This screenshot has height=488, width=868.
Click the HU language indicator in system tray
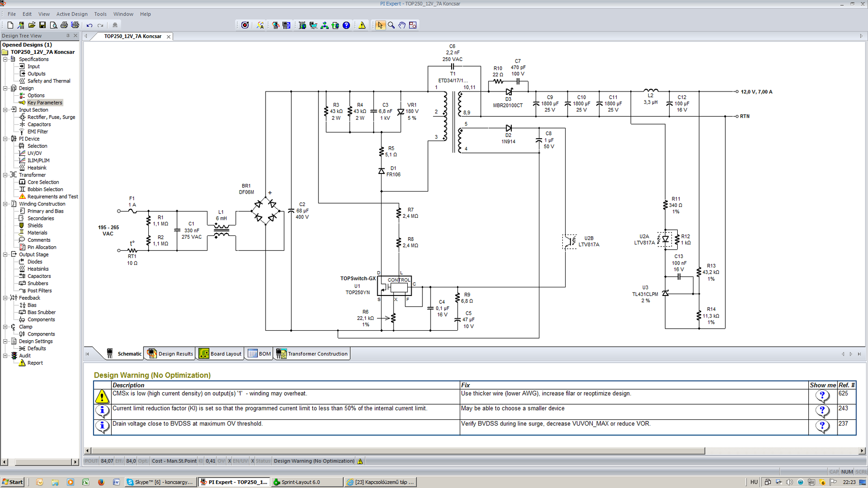point(754,482)
